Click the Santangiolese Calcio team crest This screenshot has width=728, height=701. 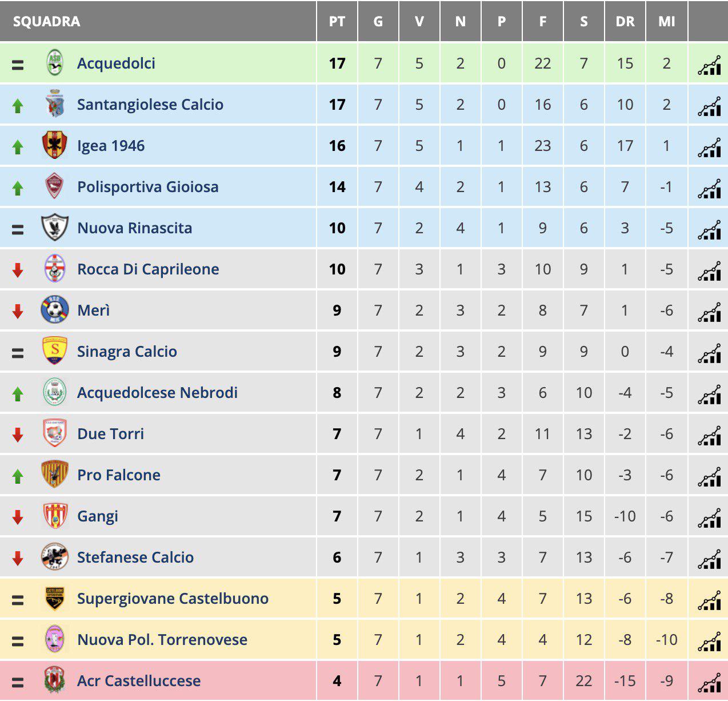(x=55, y=104)
